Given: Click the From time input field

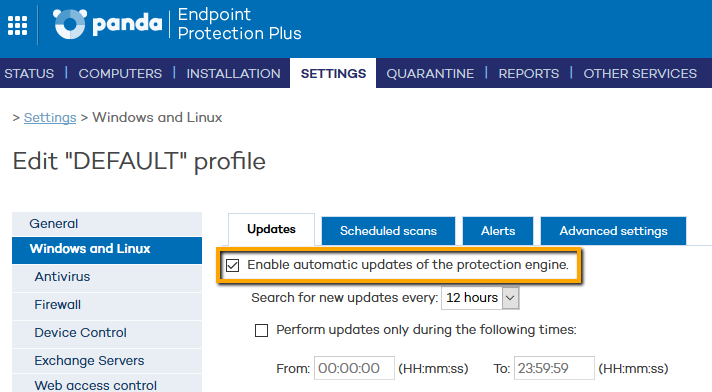Looking at the screenshot, I should 354,368.
